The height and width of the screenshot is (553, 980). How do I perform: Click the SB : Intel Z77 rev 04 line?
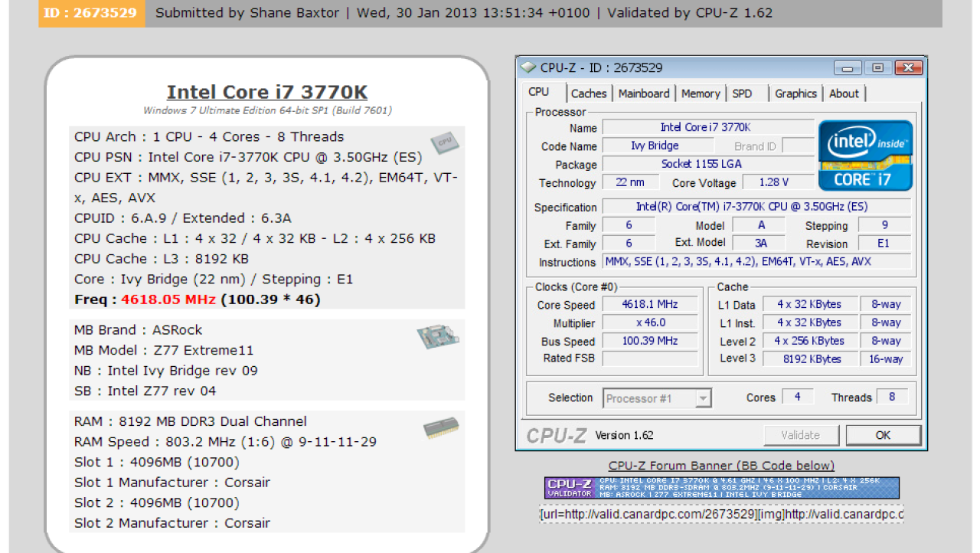pyautogui.click(x=145, y=391)
